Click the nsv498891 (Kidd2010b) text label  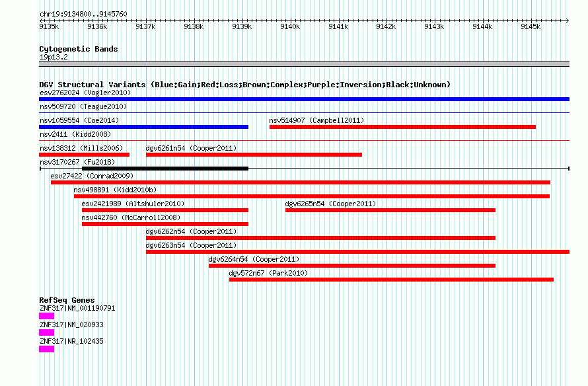[115, 190]
